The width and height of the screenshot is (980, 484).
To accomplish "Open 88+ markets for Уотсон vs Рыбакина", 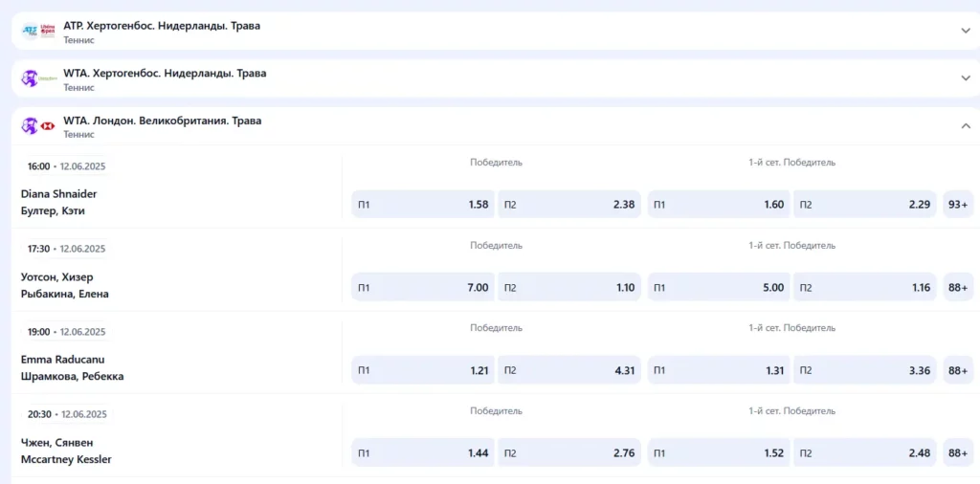I will click(x=957, y=287).
